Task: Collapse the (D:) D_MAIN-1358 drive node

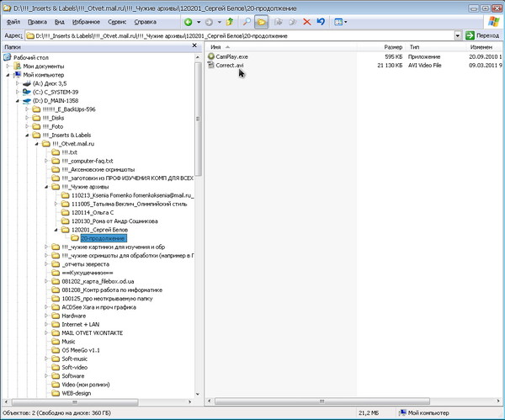Action: (x=18, y=101)
